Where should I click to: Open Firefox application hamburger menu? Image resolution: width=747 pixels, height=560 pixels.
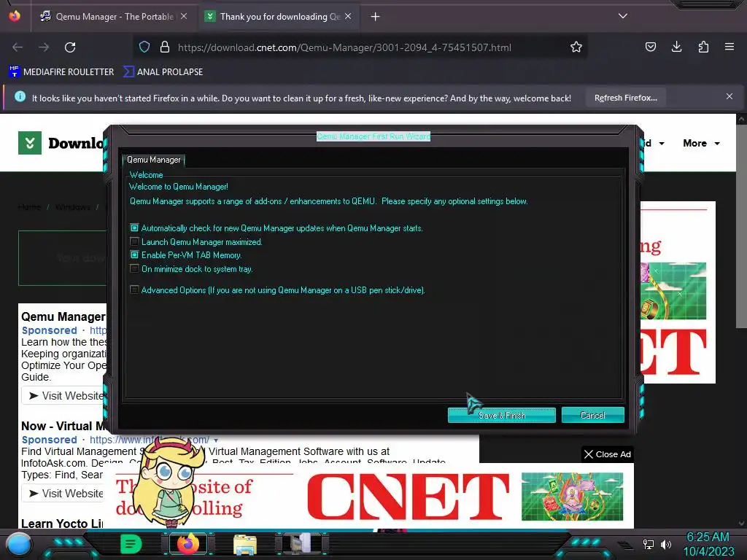tap(729, 47)
